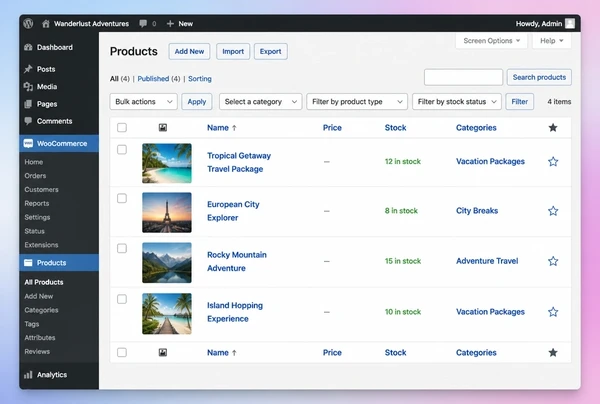Click the Pages icon in sidebar

click(x=28, y=104)
